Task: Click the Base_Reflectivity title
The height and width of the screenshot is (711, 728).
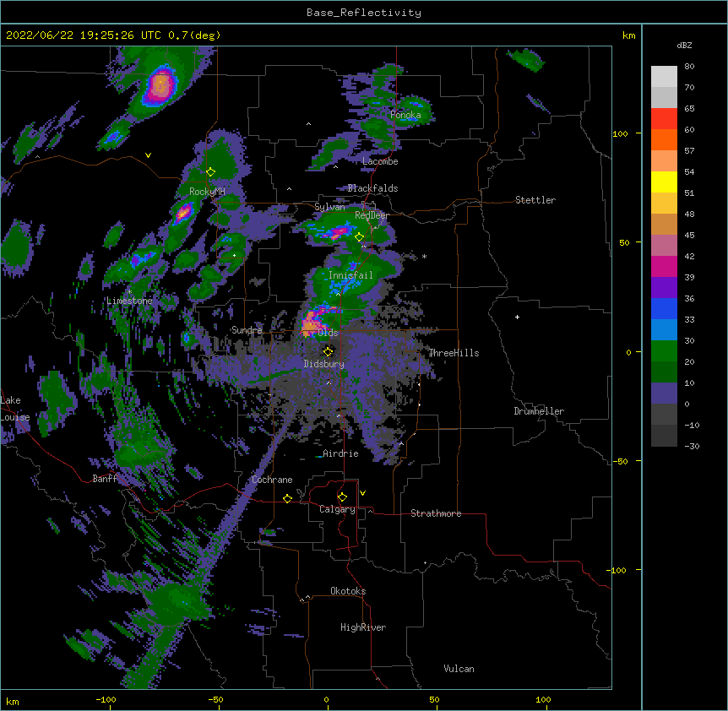Action: (364, 13)
